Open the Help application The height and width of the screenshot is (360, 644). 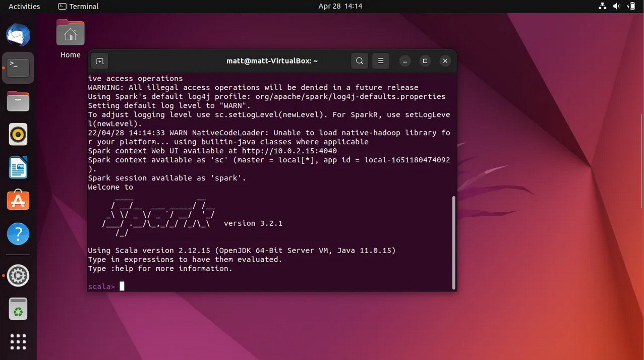pyautogui.click(x=18, y=234)
